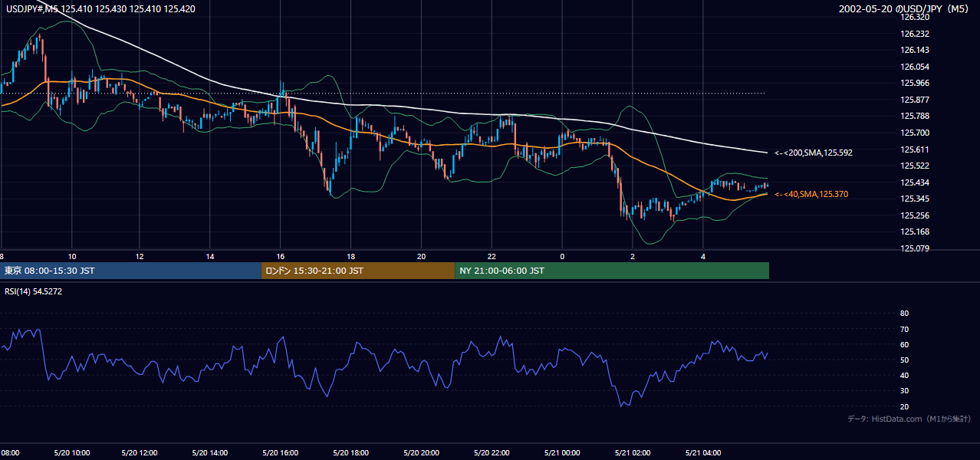The width and height of the screenshot is (980, 460).
Task: Click the 5/20 22:00 time axis label
Action: tap(492, 453)
